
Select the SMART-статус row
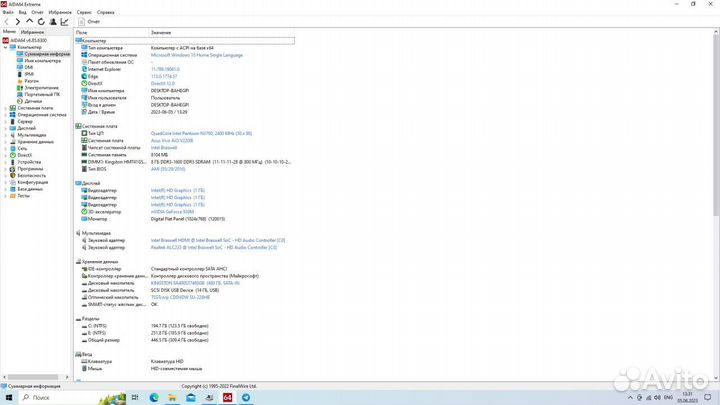pos(184,304)
